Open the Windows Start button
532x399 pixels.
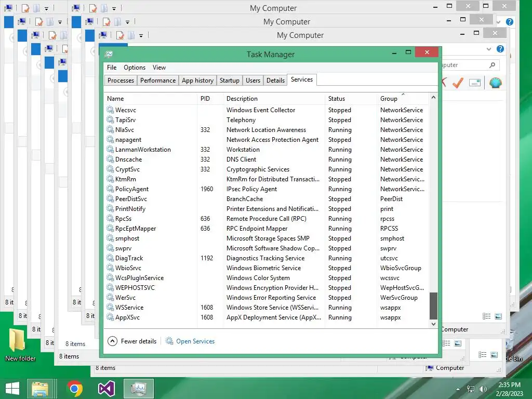pyautogui.click(x=12, y=389)
